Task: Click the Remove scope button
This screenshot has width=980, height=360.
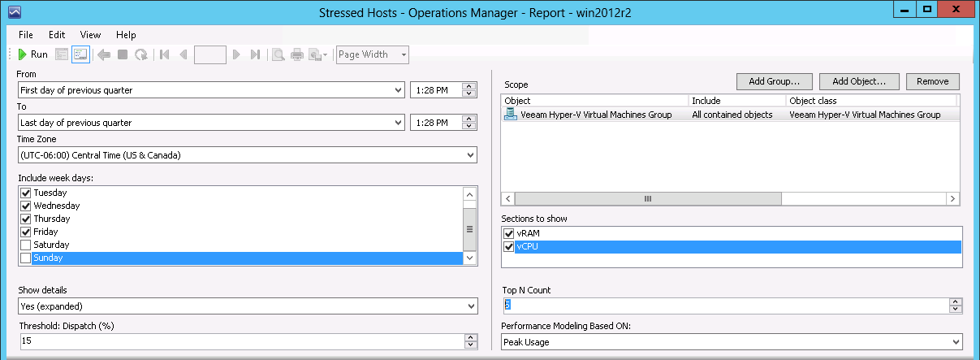Action: 933,81
